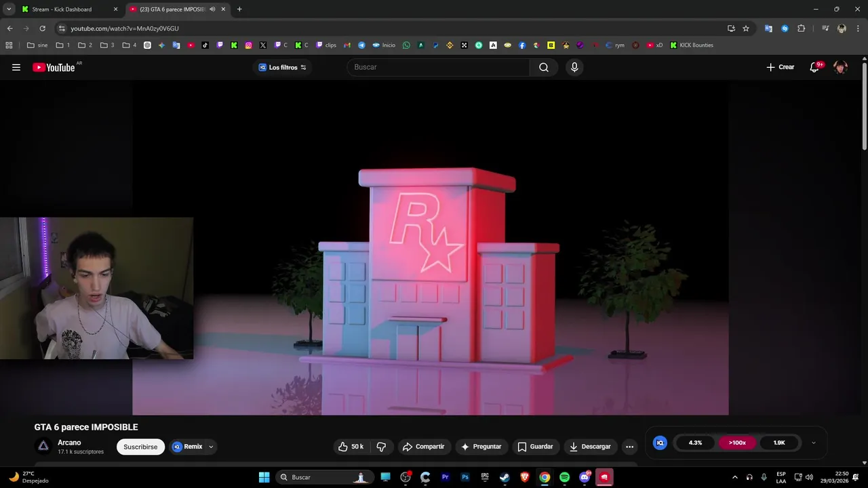This screenshot has height=488, width=868.
Task: Click the >100x red stat pill
Action: 737,443
